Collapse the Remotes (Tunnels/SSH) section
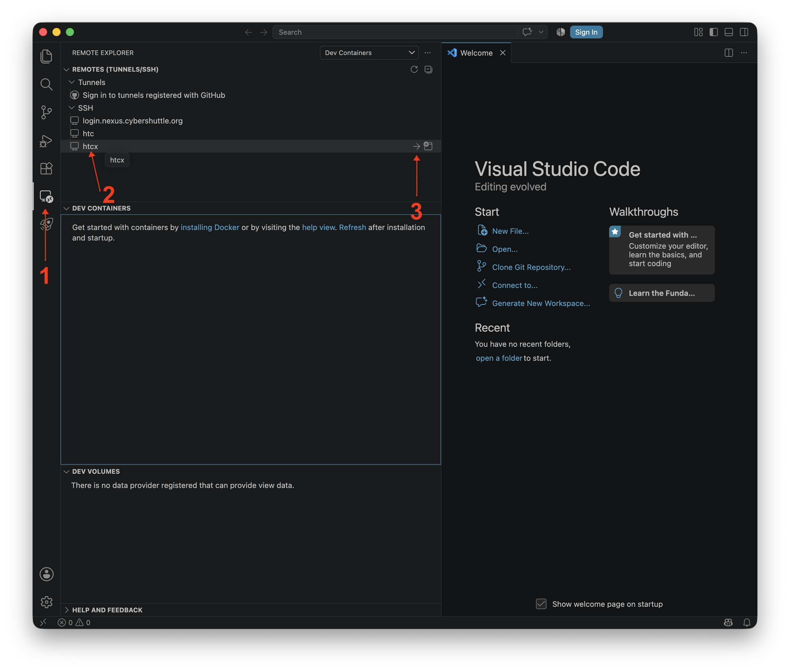This screenshot has height=672, width=790. 66,69
